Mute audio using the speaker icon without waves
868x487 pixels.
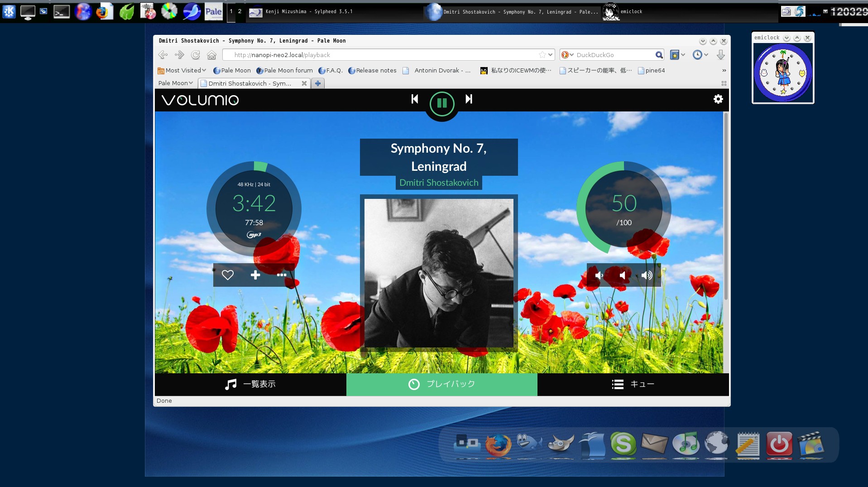point(623,275)
